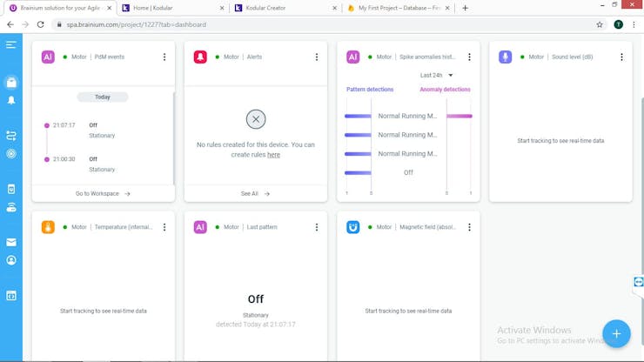This screenshot has width=644, height=362.
Task: Open the device icon in sidebar
Action: tap(11, 189)
